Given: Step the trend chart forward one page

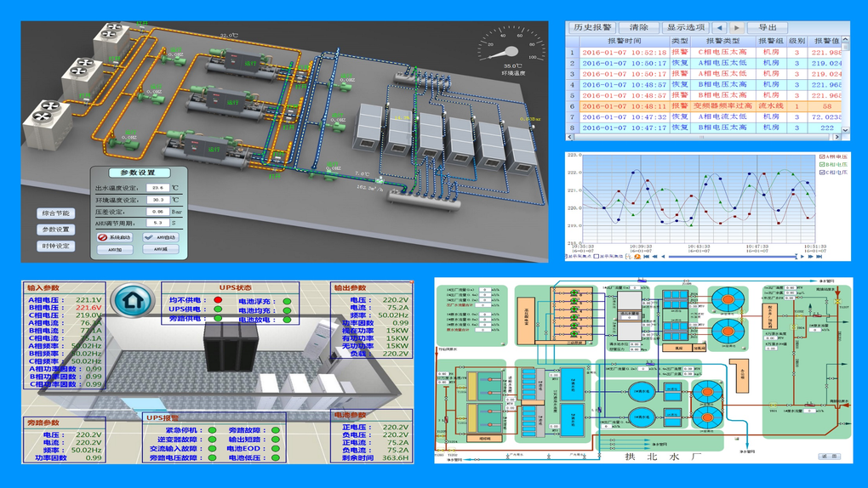Looking at the screenshot, I should tap(810, 257).
